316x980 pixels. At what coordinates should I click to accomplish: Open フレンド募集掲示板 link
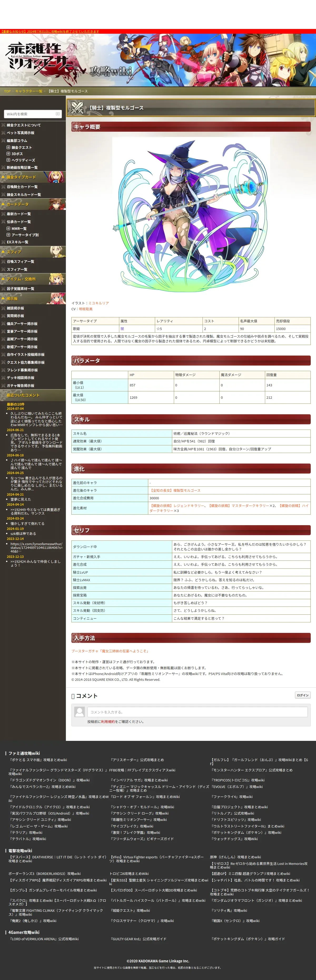pos(22,370)
